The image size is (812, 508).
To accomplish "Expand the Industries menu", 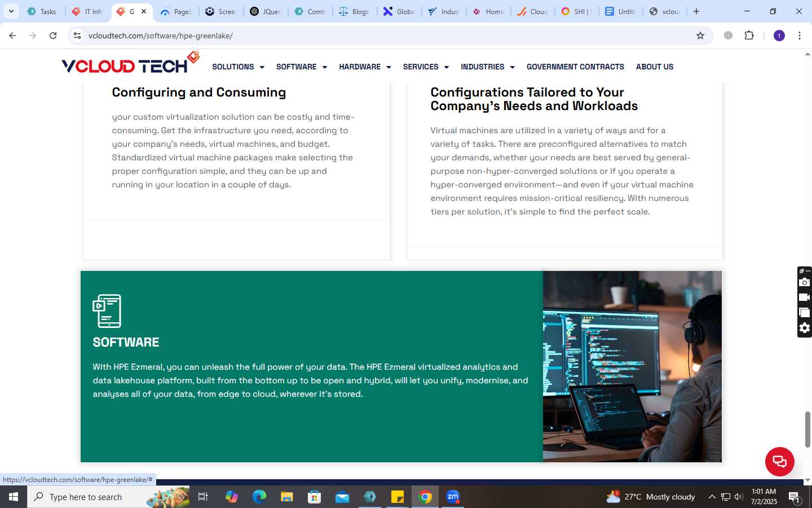I will tap(488, 67).
